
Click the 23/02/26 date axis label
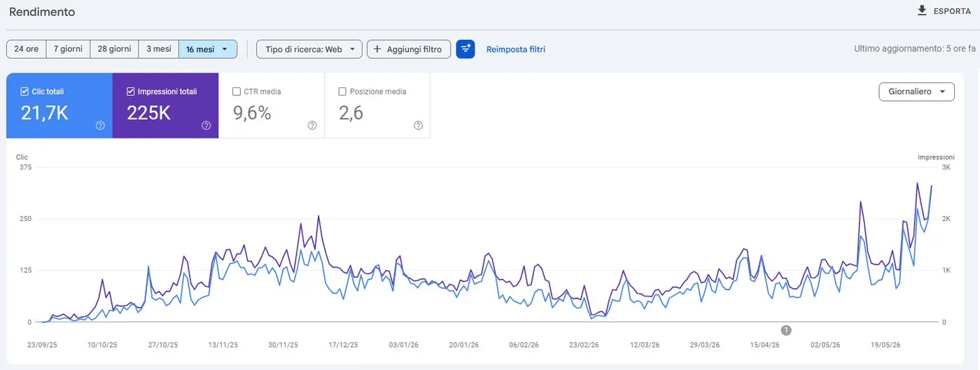pos(584,345)
